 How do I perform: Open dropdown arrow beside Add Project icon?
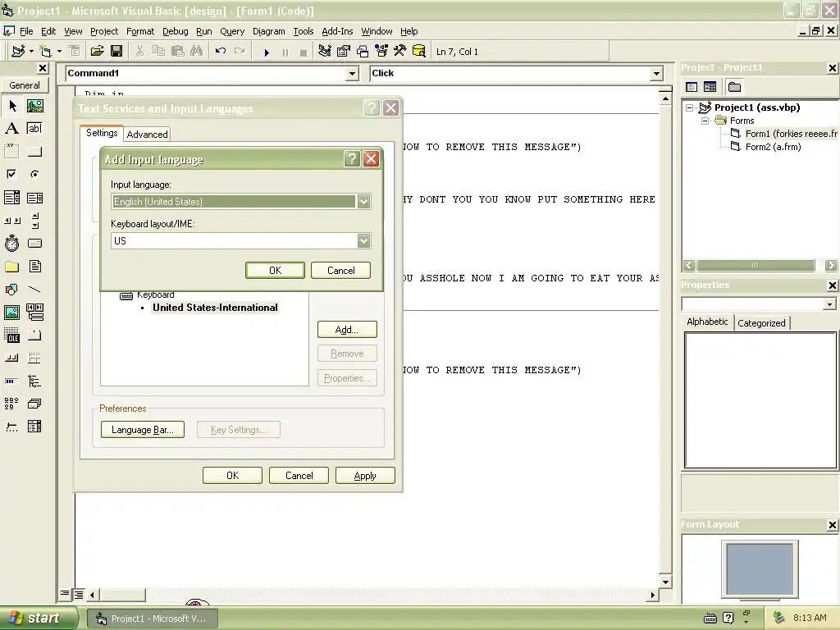click(x=32, y=52)
